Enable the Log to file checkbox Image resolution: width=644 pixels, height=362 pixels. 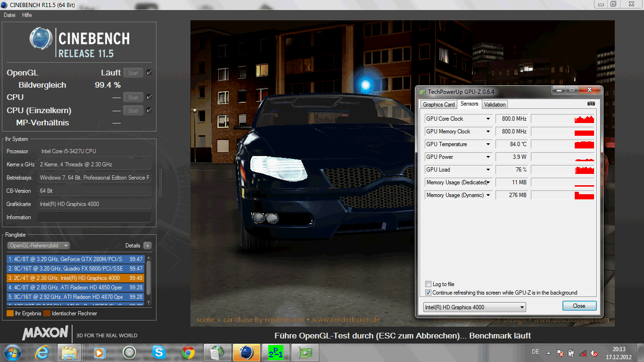point(428,284)
